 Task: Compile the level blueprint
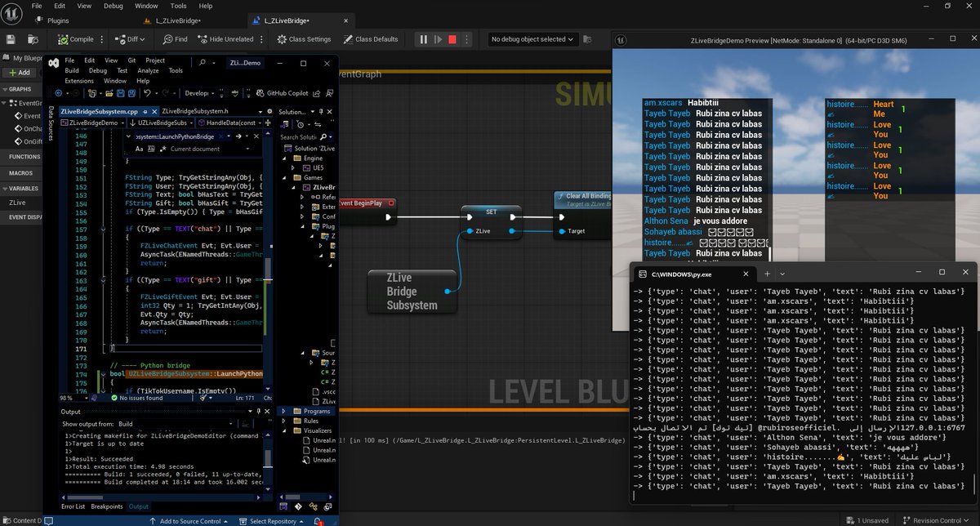(x=76, y=38)
